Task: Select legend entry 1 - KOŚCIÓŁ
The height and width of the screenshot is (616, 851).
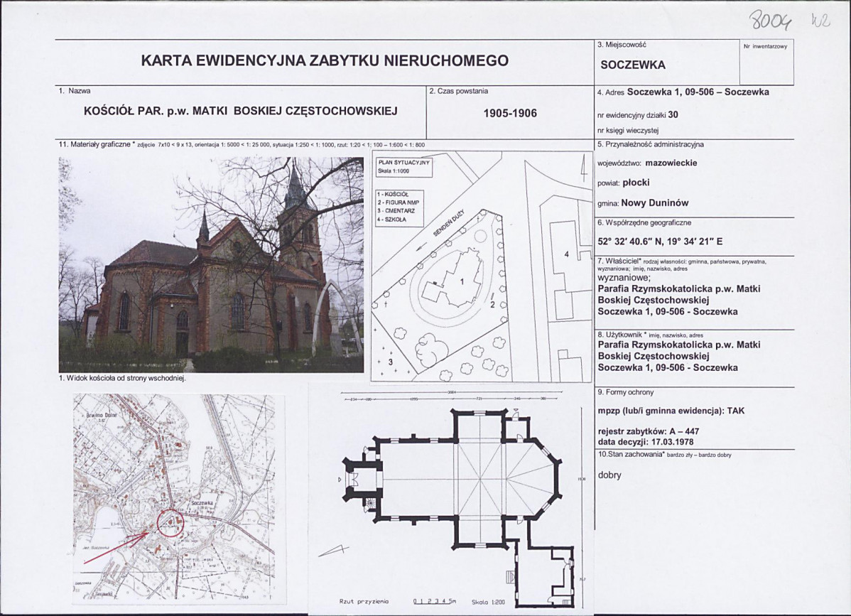Action: [394, 194]
